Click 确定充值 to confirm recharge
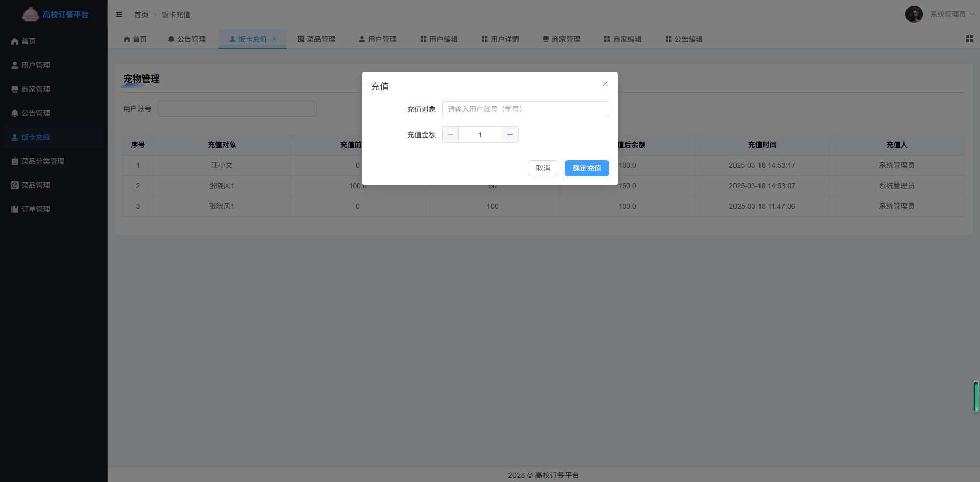 pyautogui.click(x=586, y=168)
